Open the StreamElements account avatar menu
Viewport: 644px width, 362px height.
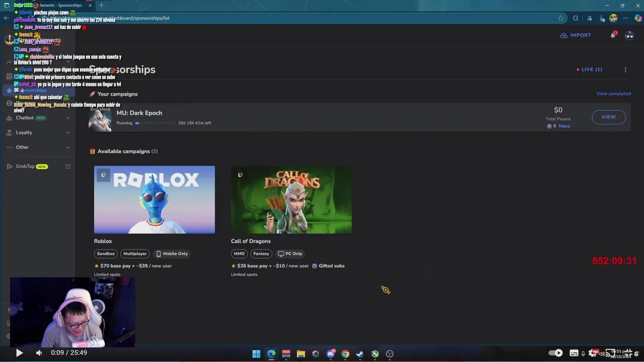click(629, 35)
